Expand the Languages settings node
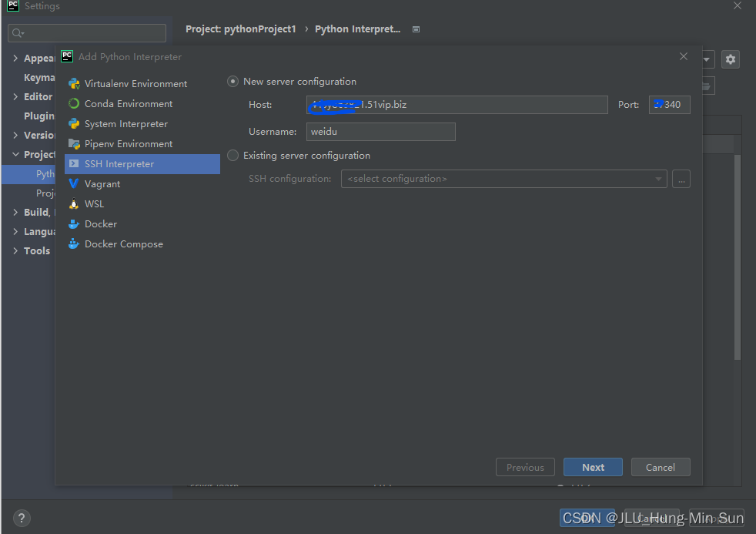Viewport: 756px width, 534px height. [15, 231]
